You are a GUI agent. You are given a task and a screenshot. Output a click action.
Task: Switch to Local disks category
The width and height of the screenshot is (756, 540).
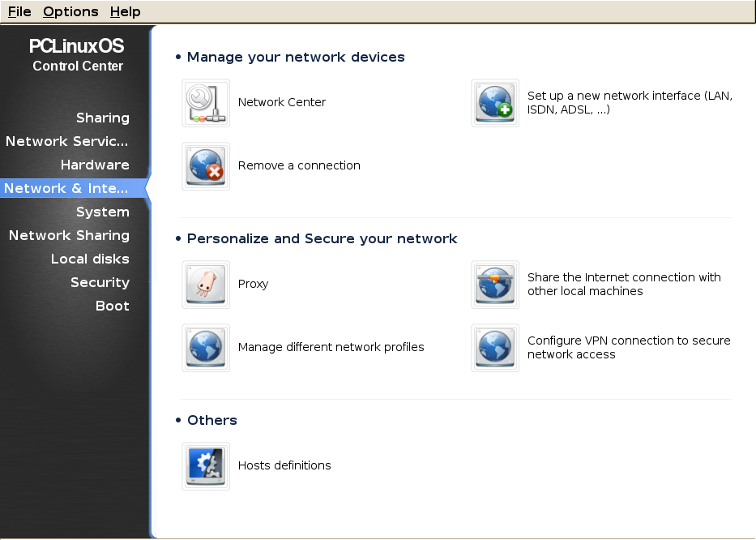pyautogui.click(x=90, y=259)
